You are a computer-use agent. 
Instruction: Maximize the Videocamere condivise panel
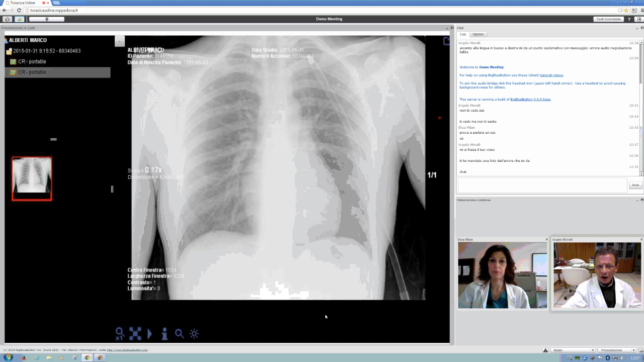(x=641, y=200)
